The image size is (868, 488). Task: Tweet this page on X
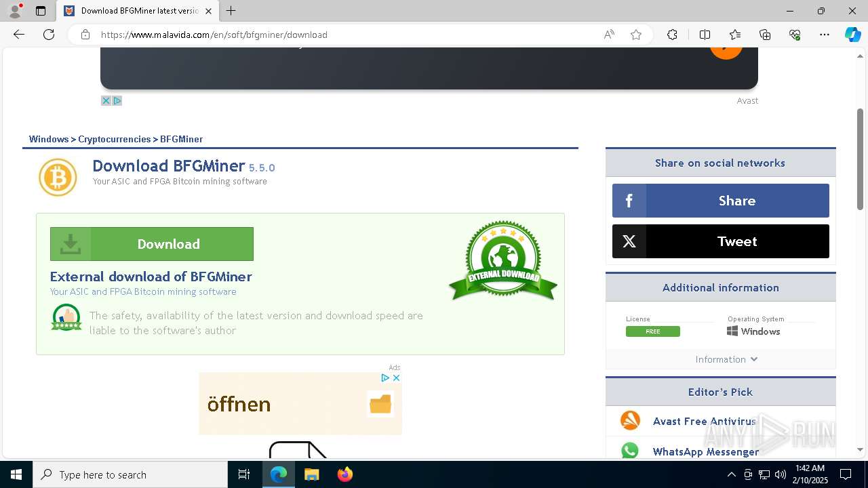[721, 241]
